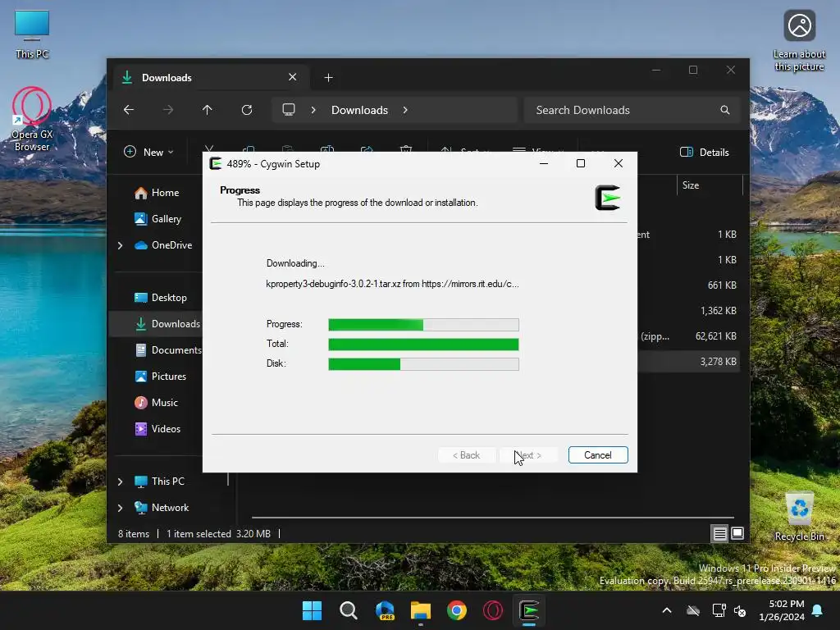The width and height of the screenshot is (840, 630).
Task: Switch to Cygwin Setup taskbar icon
Action: [x=529, y=610]
